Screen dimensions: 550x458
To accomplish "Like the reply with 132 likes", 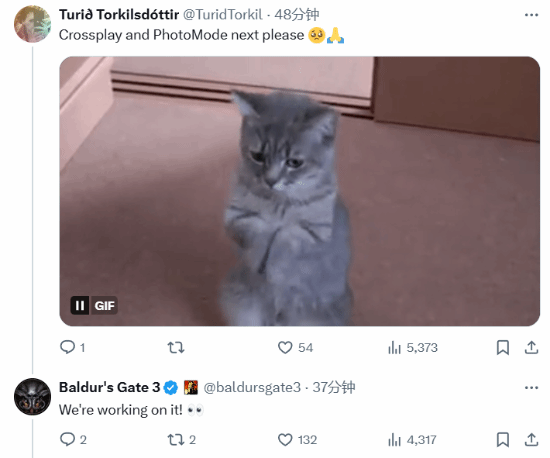I will click(x=297, y=439).
